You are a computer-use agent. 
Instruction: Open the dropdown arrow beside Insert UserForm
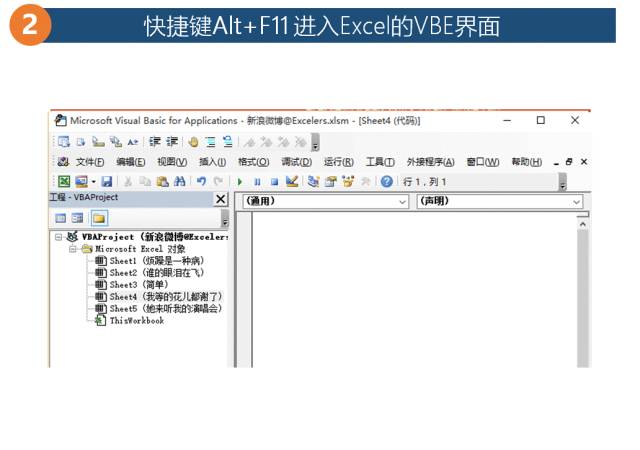94,182
